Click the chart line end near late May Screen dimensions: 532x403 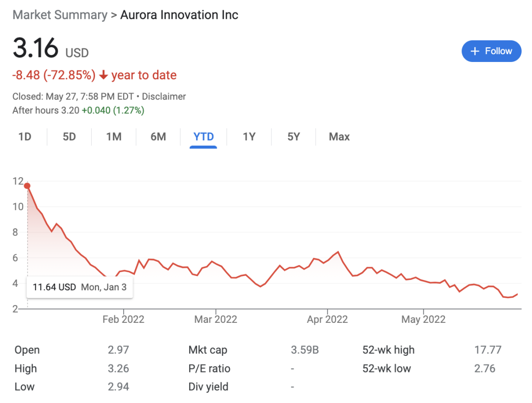[517, 294]
